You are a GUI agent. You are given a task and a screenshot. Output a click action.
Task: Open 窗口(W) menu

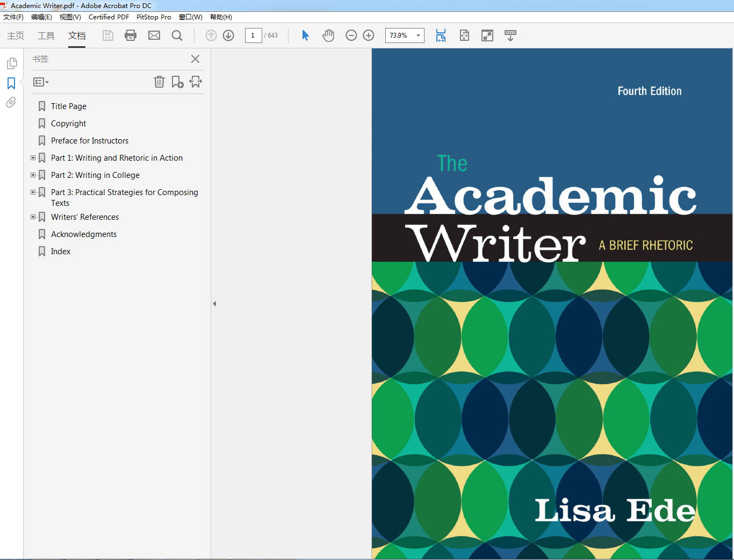191,17
